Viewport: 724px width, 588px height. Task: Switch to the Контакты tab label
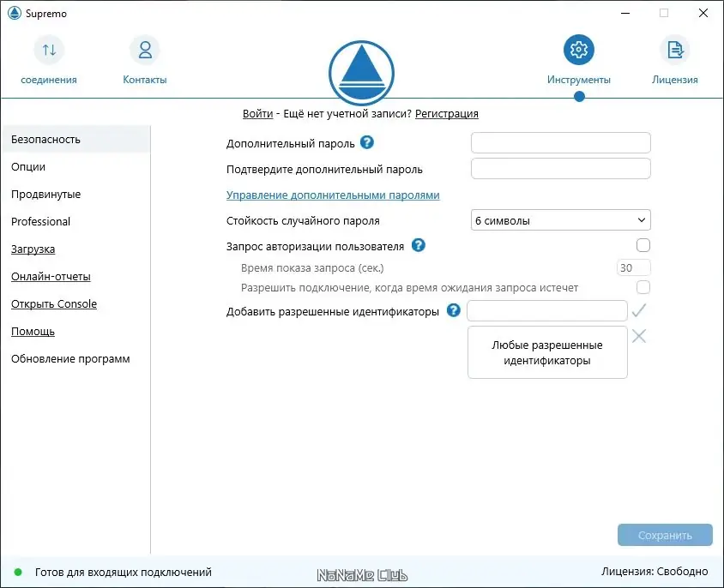click(145, 80)
